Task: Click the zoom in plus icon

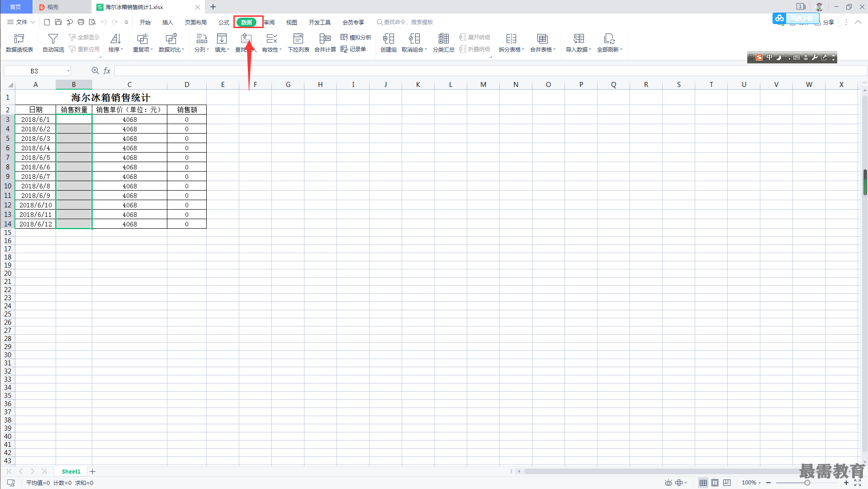Action: point(846,483)
